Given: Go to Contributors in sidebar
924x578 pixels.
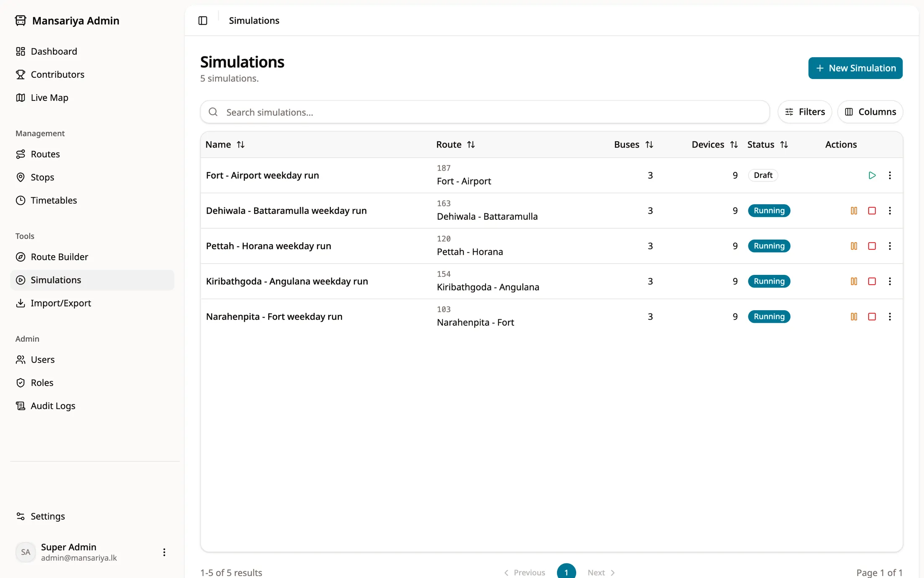Looking at the screenshot, I should click(92, 74).
